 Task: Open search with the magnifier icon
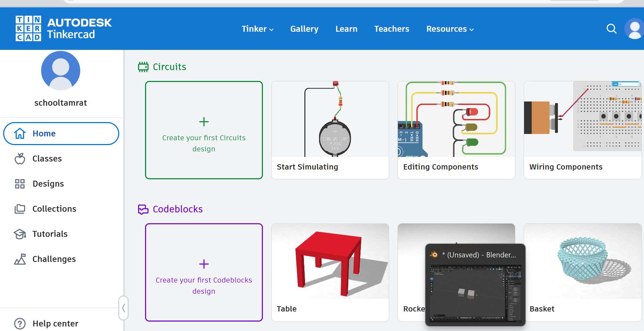coord(612,29)
